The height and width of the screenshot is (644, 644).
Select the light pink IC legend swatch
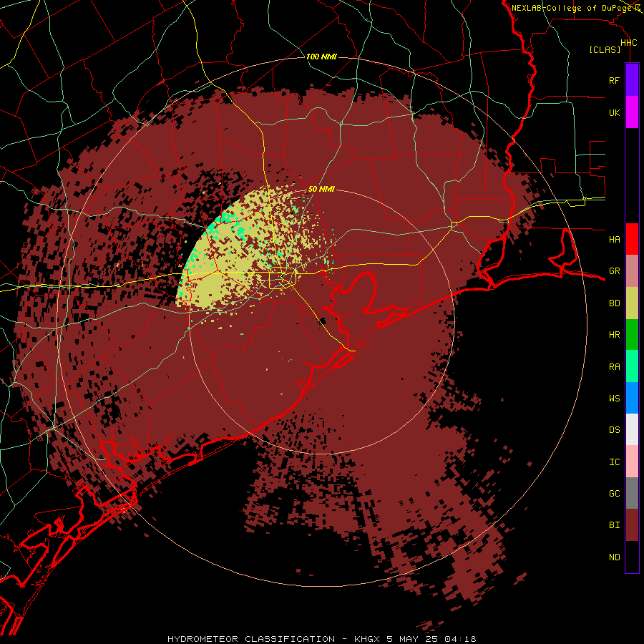coord(632,462)
